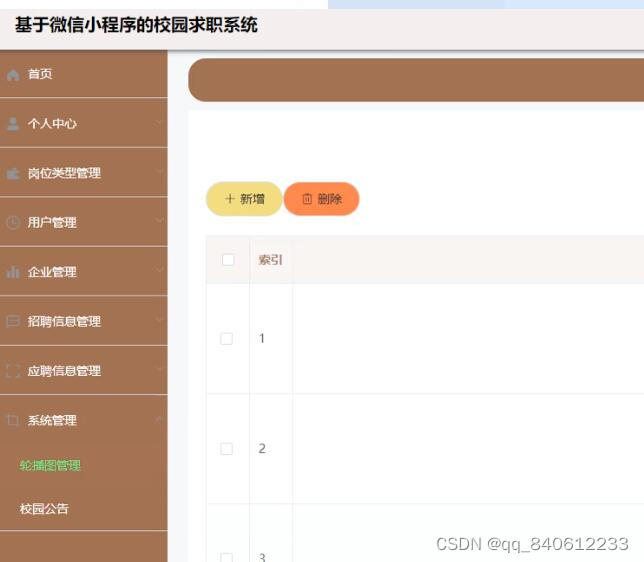Click the 基于微信小程序的校园求职系统 title

point(136,25)
